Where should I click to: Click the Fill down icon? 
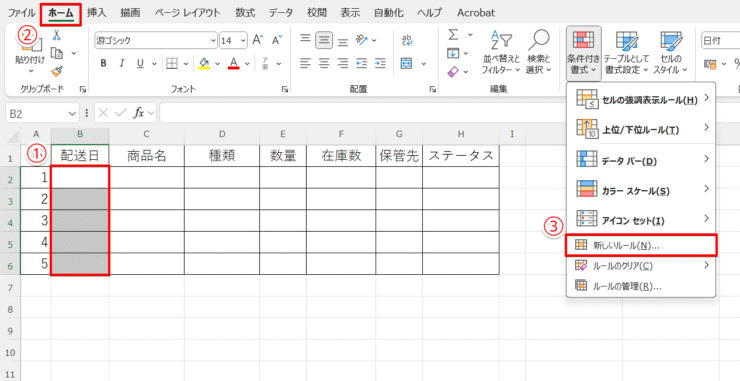click(x=453, y=53)
